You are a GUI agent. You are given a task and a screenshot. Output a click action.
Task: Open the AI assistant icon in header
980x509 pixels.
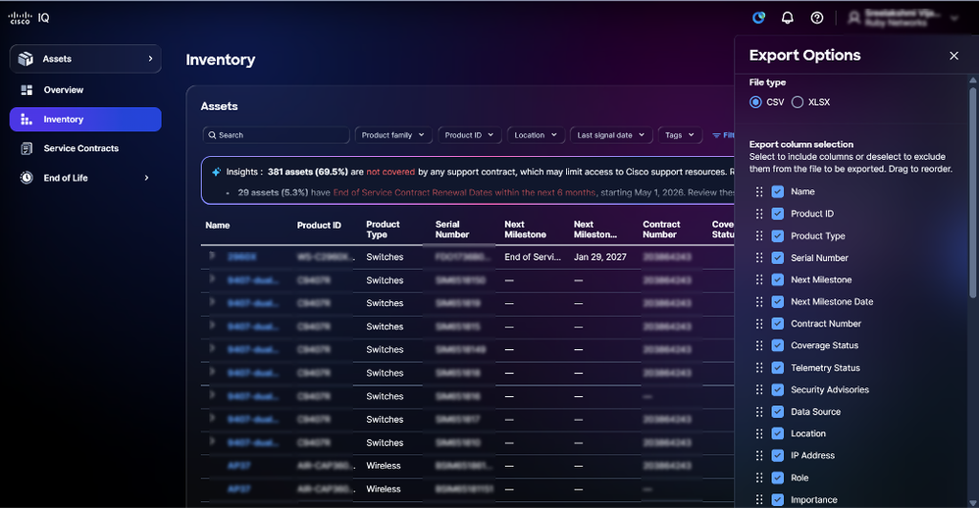coord(758,18)
